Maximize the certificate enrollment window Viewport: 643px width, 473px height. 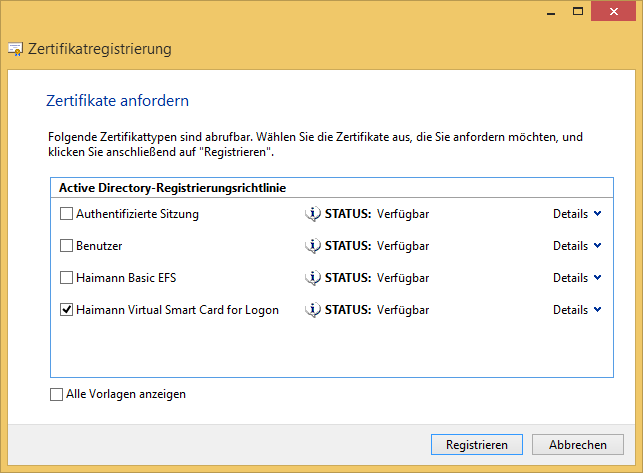[578, 11]
